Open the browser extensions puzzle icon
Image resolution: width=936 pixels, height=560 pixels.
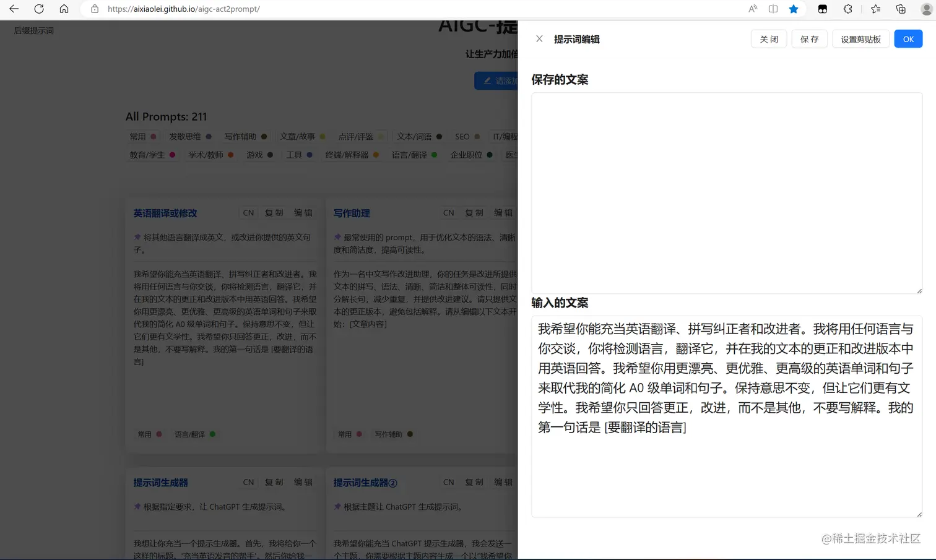pos(848,9)
